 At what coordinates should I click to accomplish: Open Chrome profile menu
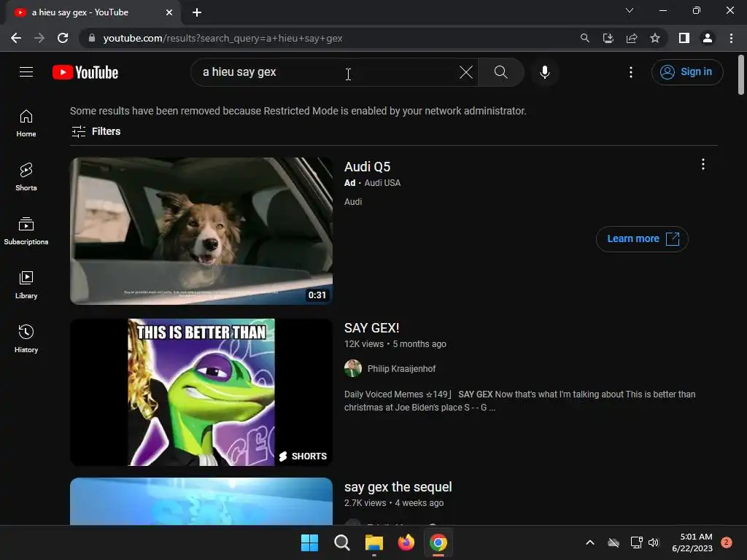708,38
